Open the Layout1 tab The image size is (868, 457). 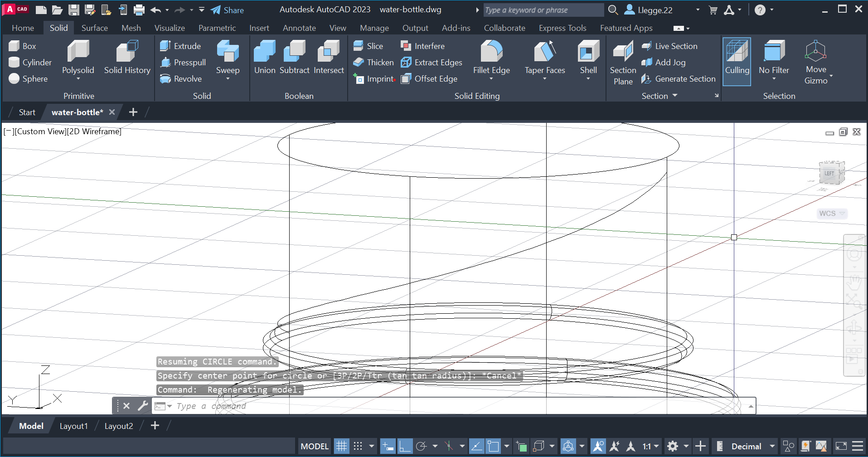click(73, 426)
